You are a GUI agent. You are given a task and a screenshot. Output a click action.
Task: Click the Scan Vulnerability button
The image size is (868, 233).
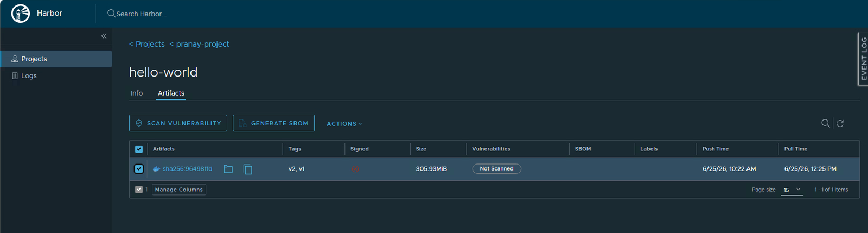178,123
